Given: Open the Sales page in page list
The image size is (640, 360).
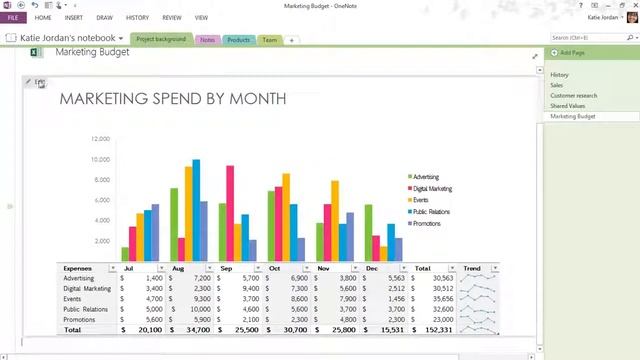Looking at the screenshot, I should coord(556,85).
